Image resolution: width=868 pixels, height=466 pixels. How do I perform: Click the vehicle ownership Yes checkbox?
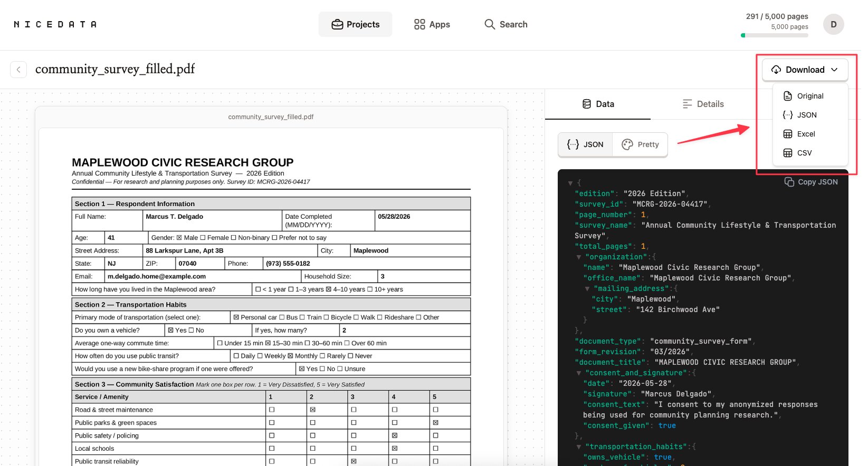click(170, 331)
